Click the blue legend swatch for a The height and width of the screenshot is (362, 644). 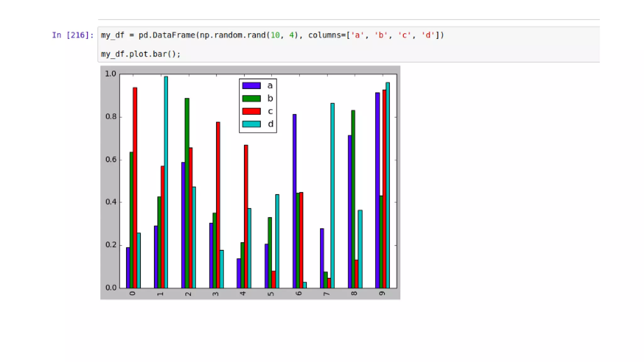pos(251,85)
